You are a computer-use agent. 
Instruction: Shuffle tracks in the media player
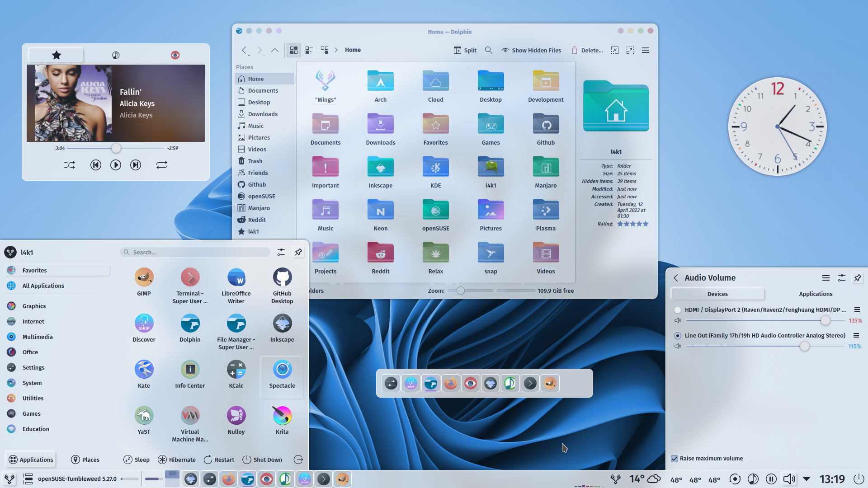tap(70, 165)
